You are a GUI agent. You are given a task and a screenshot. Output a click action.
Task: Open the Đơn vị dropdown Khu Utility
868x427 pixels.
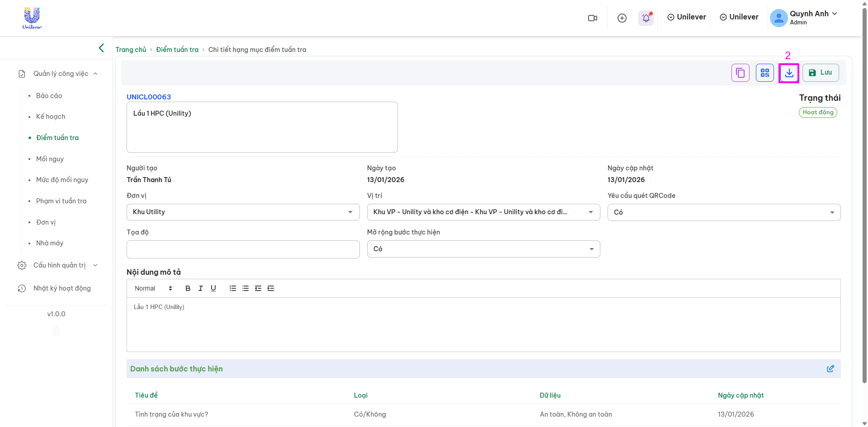[243, 212]
